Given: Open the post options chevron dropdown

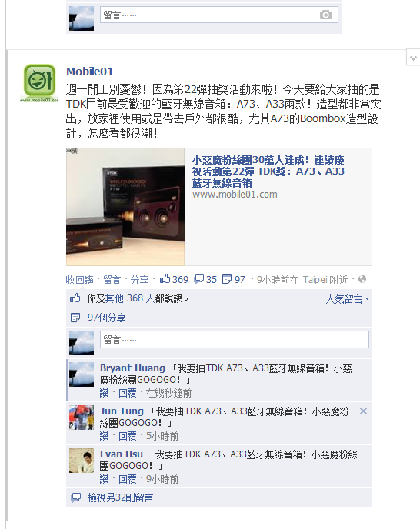Looking at the screenshot, I should pos(413,58).
